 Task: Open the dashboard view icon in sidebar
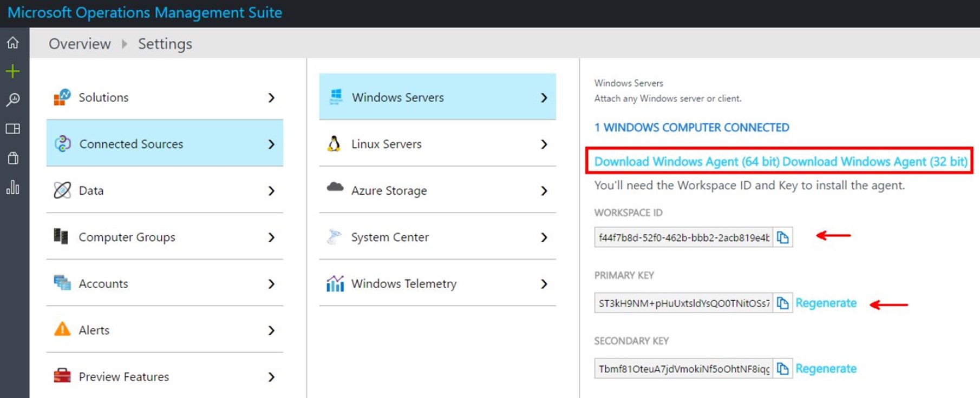coord(13,129)
